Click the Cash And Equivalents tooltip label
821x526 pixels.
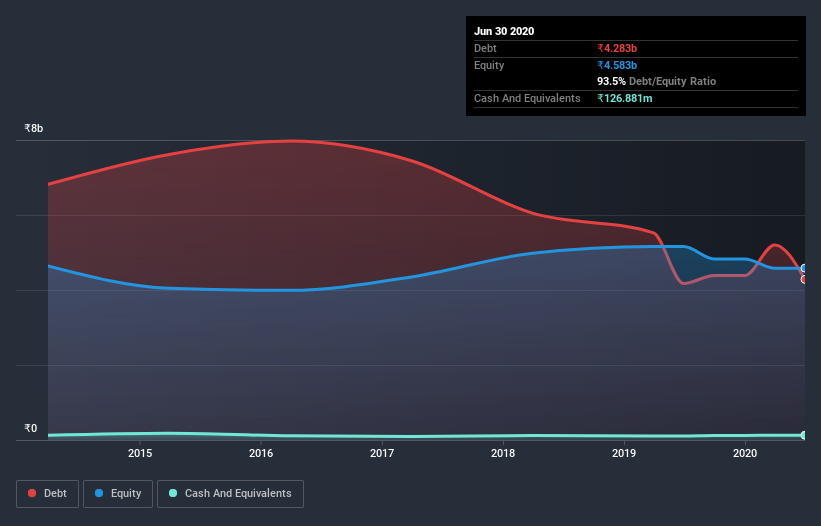[527, 98]
